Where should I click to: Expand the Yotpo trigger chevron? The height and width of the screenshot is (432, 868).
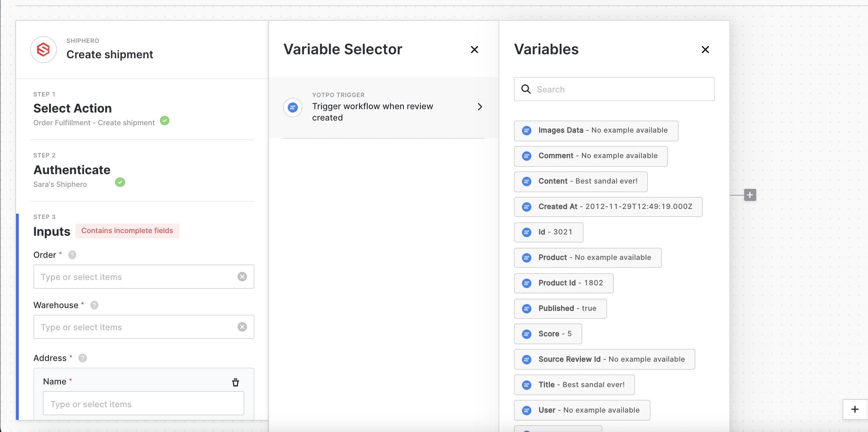pyautogui.click(x=480, y=107)
